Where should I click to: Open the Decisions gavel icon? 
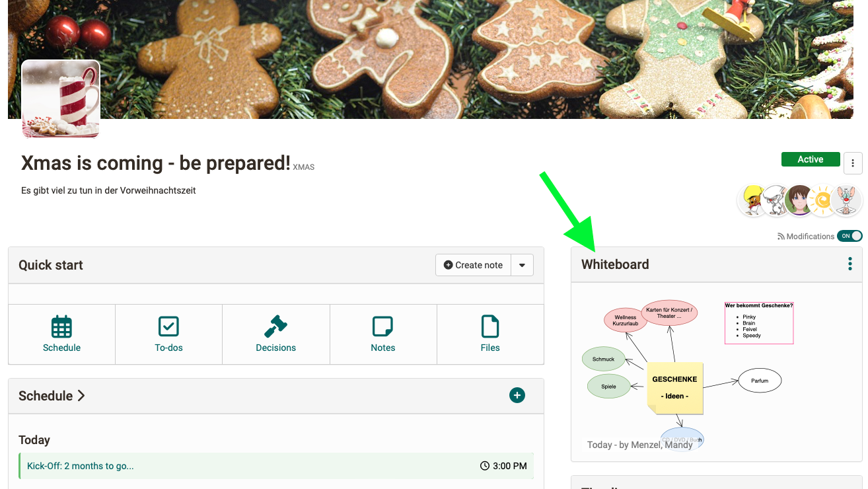(x=275, y=326)
